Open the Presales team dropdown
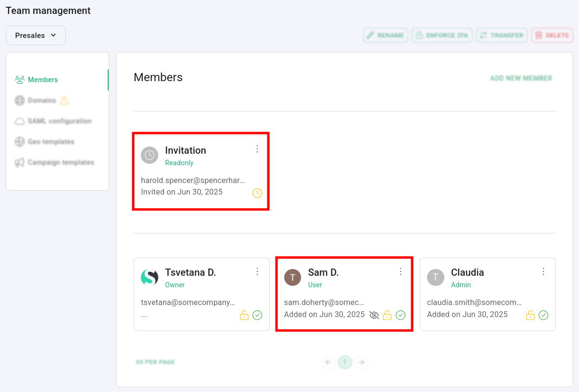 tap(36, 35)
